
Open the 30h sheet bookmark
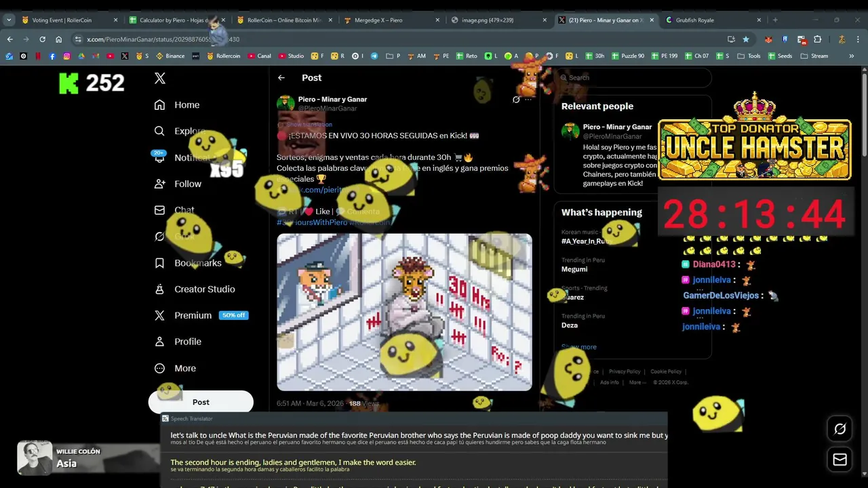point(594,56)
